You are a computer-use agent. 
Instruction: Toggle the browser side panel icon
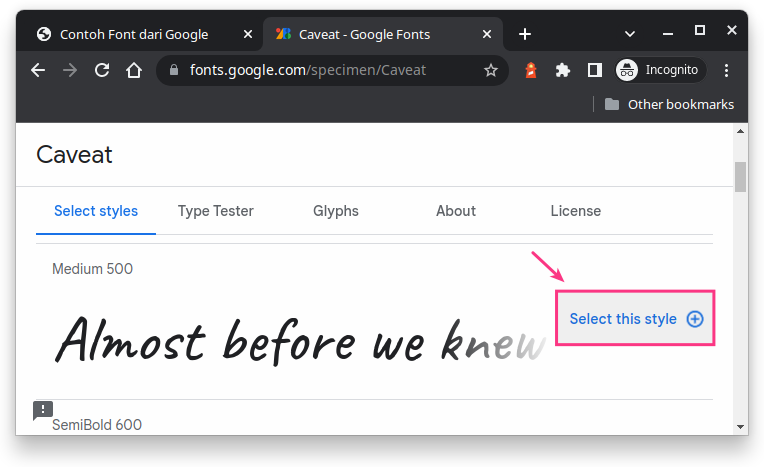(594, 70)
